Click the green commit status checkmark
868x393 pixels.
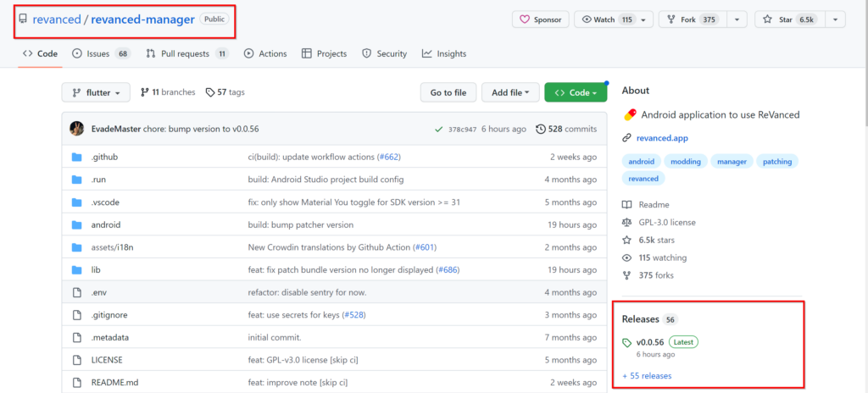click(x=438, y=129)
